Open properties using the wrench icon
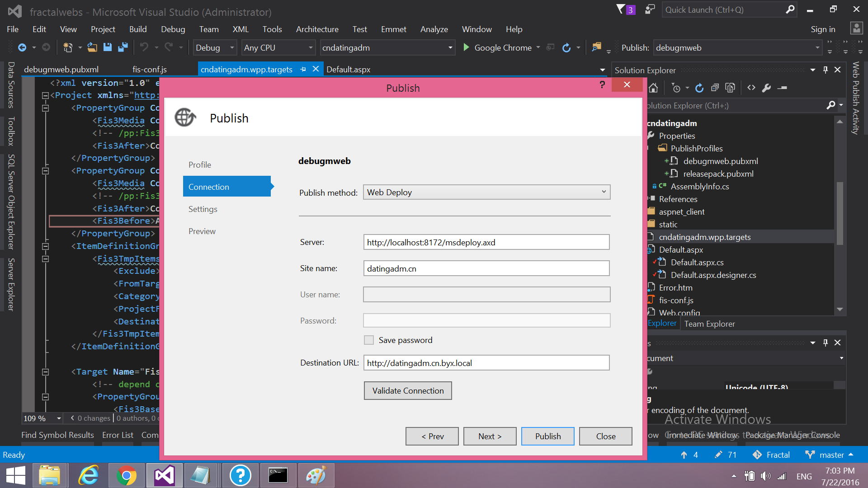The width and height of the screenshot is (868, 488). coord(767,88)
